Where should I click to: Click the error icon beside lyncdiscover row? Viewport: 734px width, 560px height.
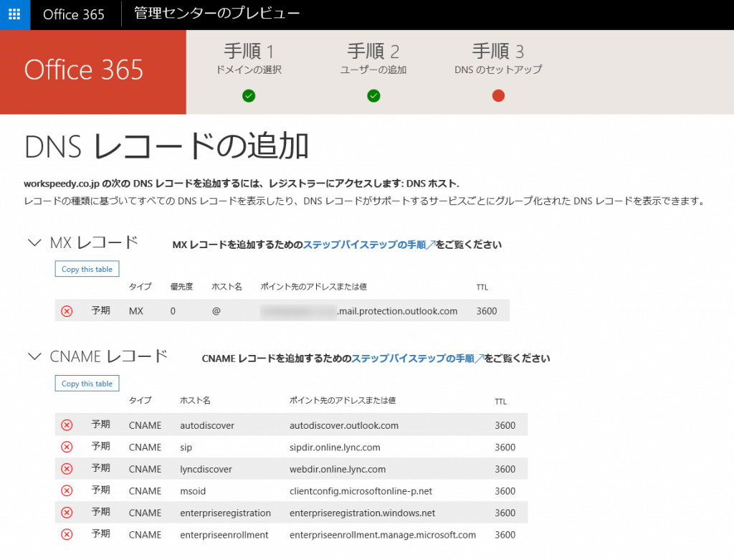point(67,469)
